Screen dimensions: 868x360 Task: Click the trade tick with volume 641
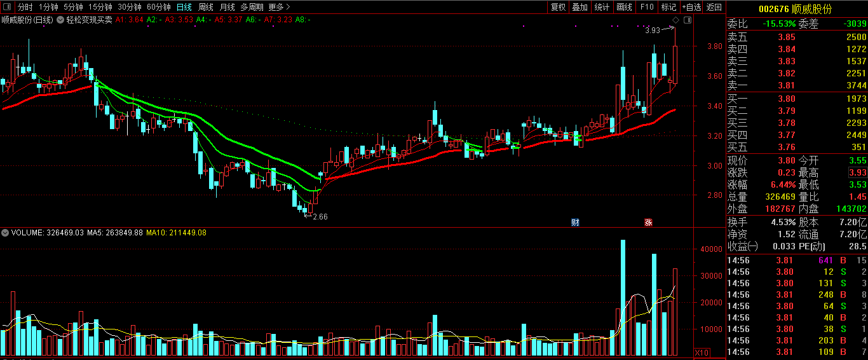point(797,260)
